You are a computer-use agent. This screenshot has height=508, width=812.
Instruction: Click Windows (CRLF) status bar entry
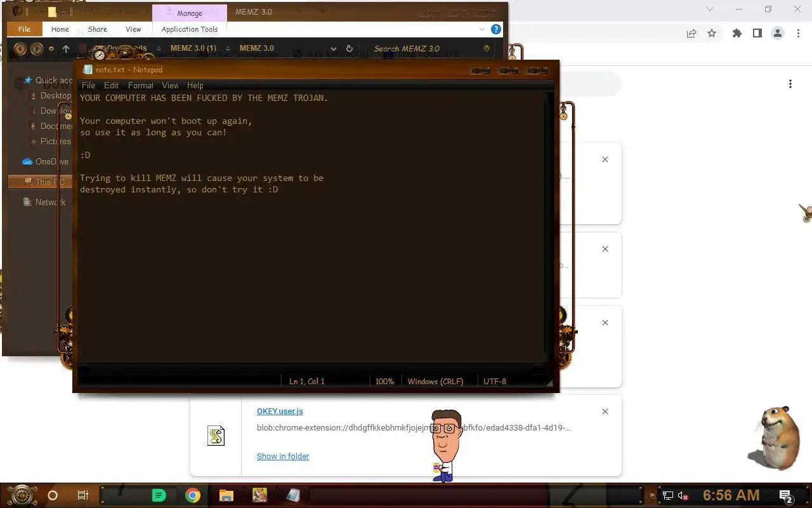click(435, 382)
